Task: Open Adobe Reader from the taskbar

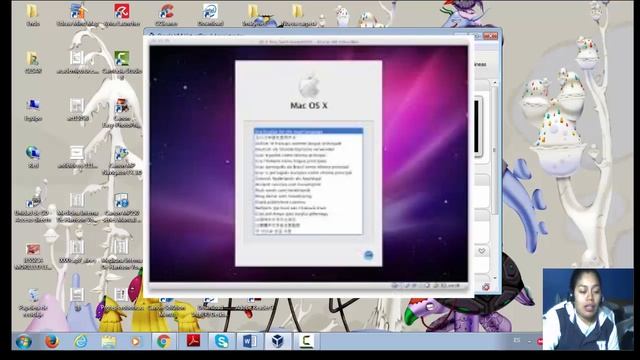Action: (x=193, y=341)
